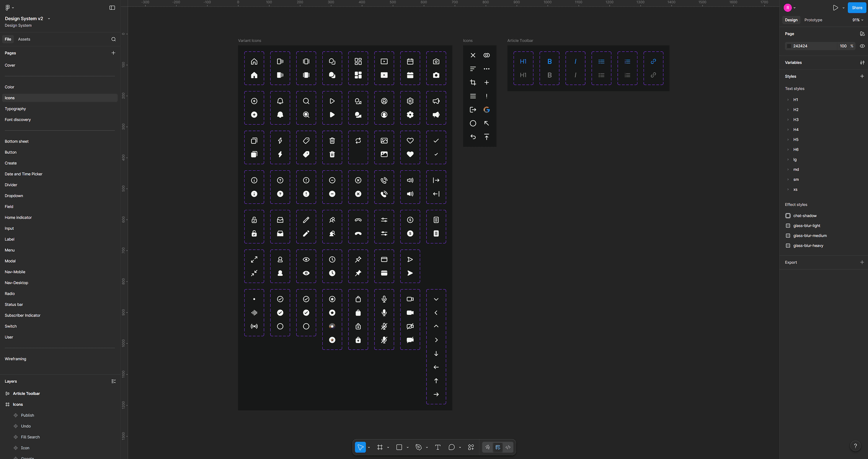Search files using the magnifier icon
Image resolution: width=868 pixels, height=459 pixels.
(113, 39)
